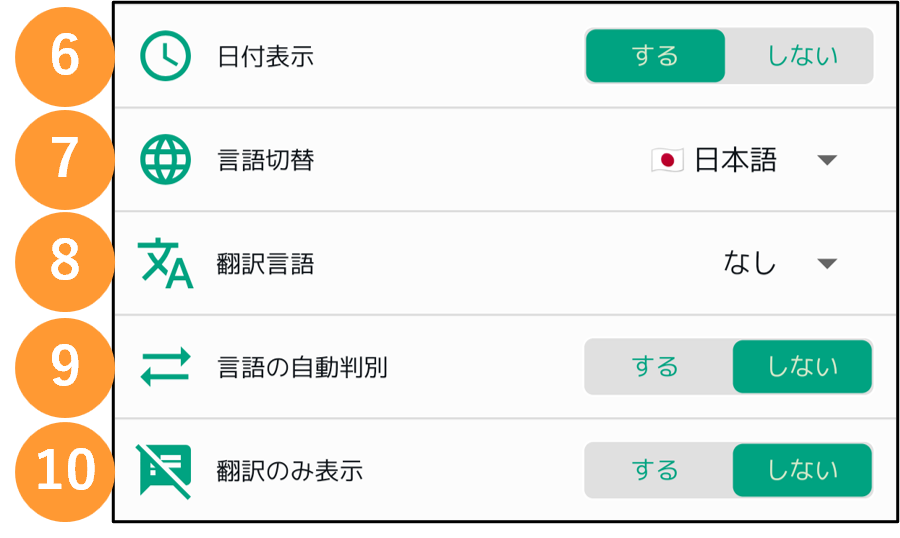Select しない for 言語の自動判別
Screen dimensions: 900x538
click(x=802, y=366)
